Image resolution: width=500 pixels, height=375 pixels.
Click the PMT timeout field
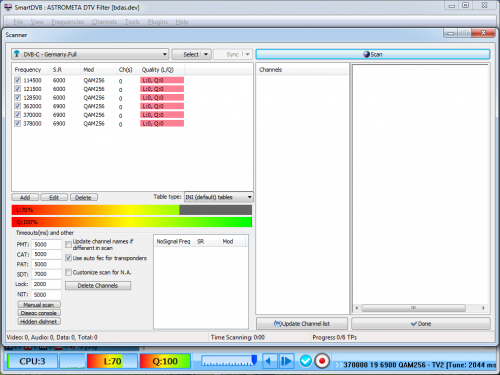click(x=46, y=244)
